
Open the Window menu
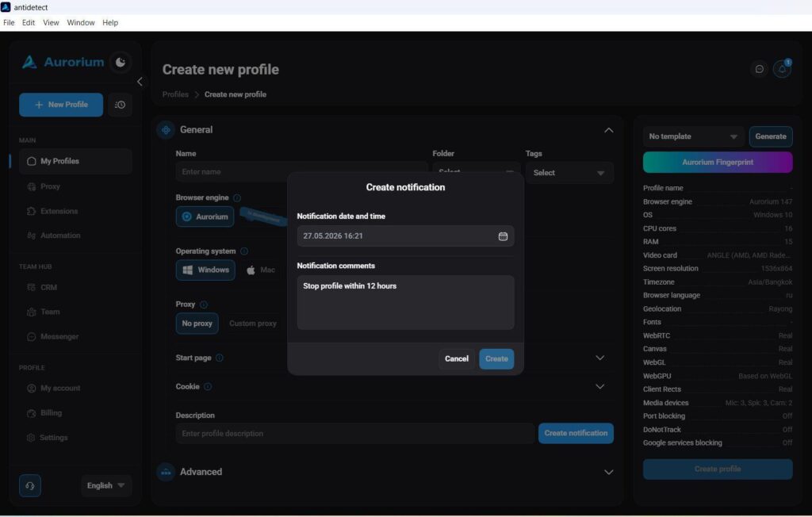coord(81,23)
